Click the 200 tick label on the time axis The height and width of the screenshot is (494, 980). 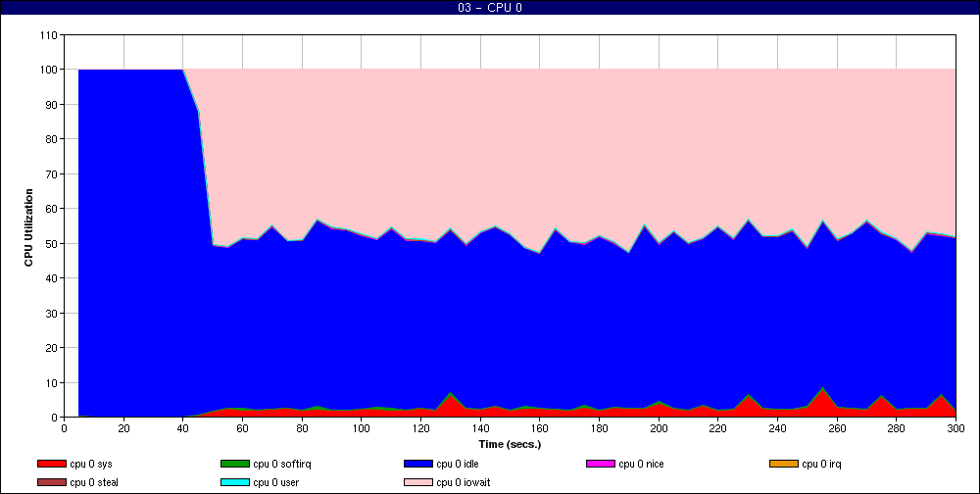[x=659, y=428]
